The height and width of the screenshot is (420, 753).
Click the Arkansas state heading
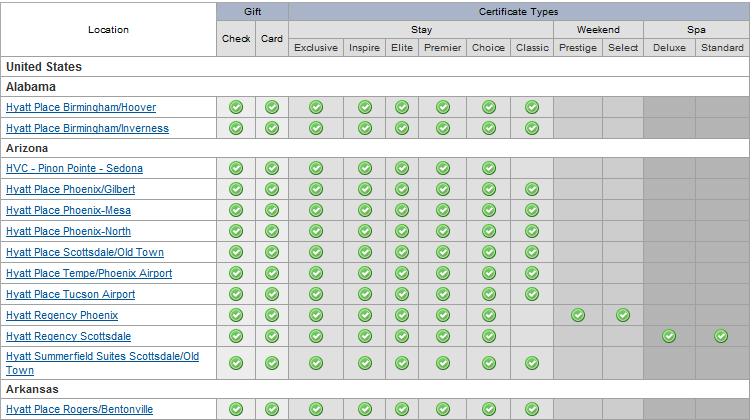point(32,389)
